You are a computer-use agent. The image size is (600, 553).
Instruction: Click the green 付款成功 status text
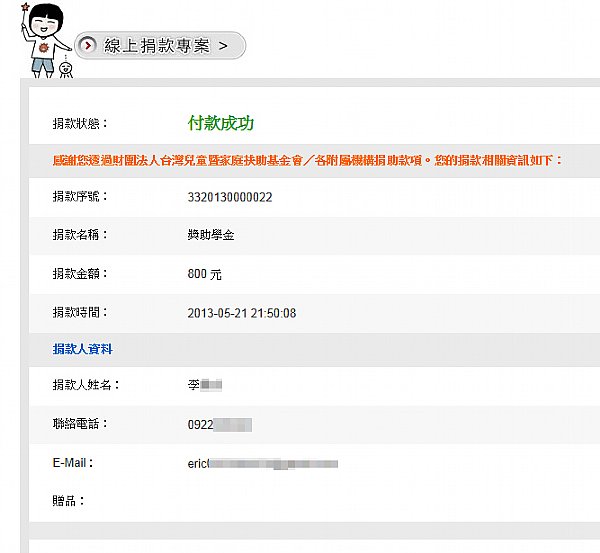click(221, 123)
